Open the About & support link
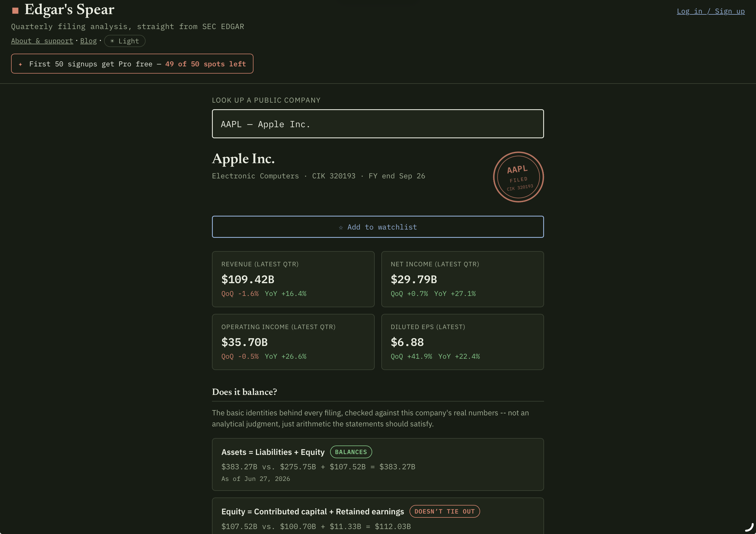 [42, 41]
